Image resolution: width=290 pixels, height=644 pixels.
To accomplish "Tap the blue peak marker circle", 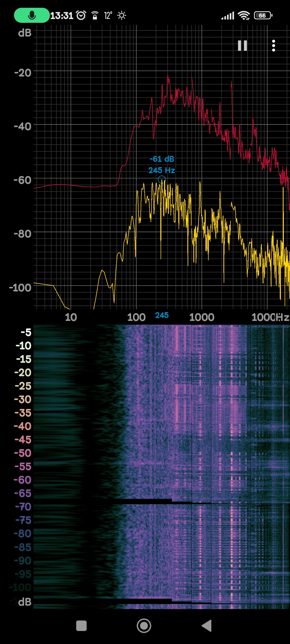I will pos(162,180).
